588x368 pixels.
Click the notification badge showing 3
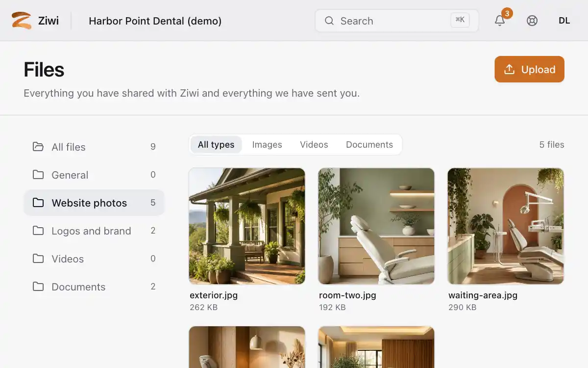click(x=507, y=13)
